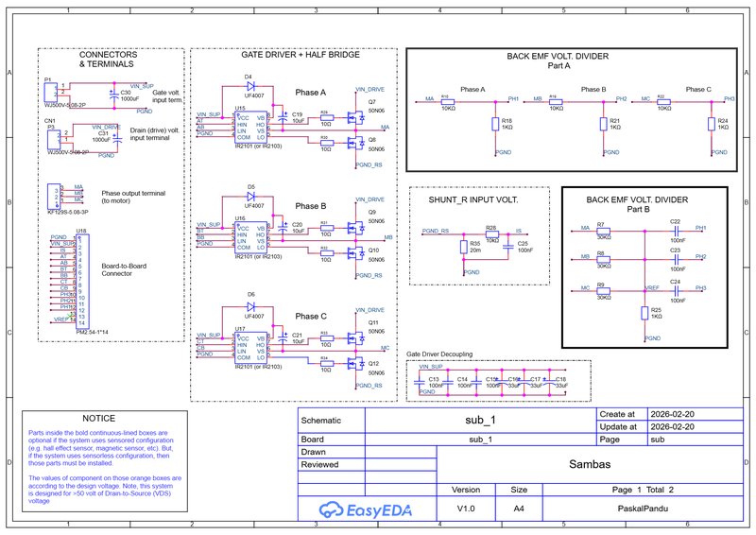The width and height of the screenshot is (756, 535).
Task: Select the Q12 MOSFET in Phase C
Action: (356, 363)
